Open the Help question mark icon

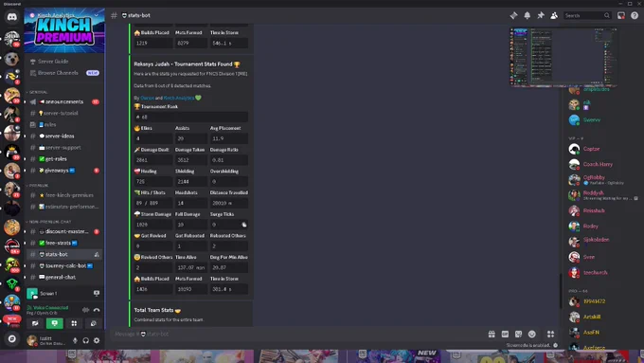click(x=635, y=15)
